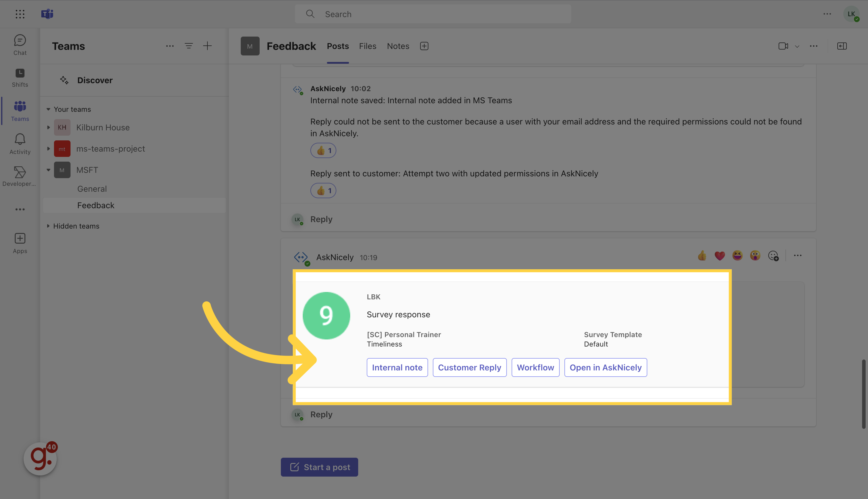Open Chat in the sidebar
Viewport: 868px width, 499px height.
(20, 45)
